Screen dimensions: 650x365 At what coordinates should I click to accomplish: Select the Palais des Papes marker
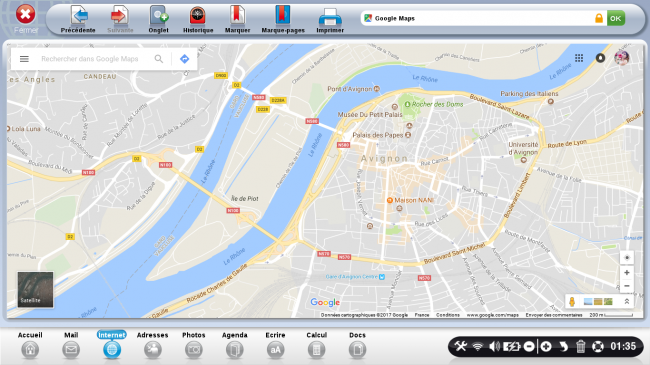[x=408, y=135]
